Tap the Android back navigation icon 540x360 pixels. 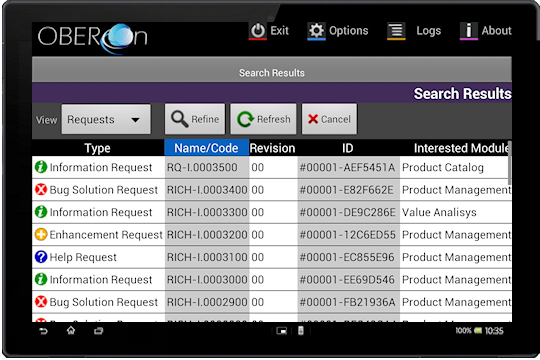pyautogui.click(x=43, y=331)
